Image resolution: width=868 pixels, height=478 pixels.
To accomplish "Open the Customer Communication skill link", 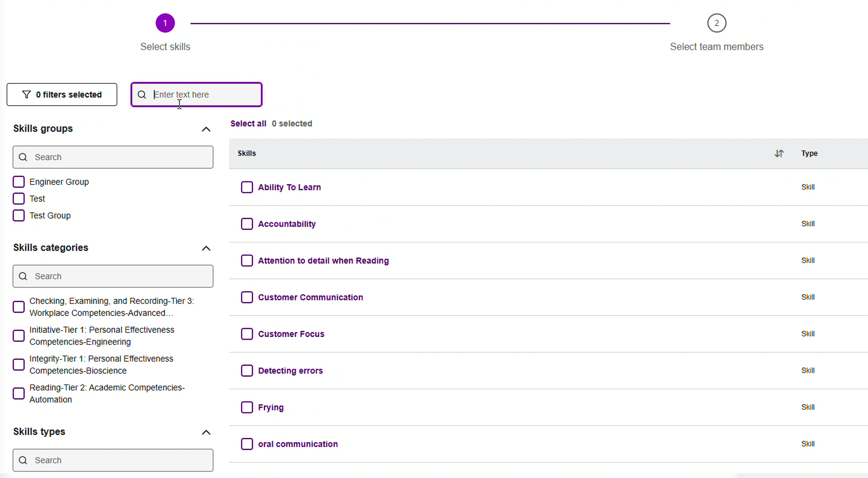I will click(x=310, y=297).
